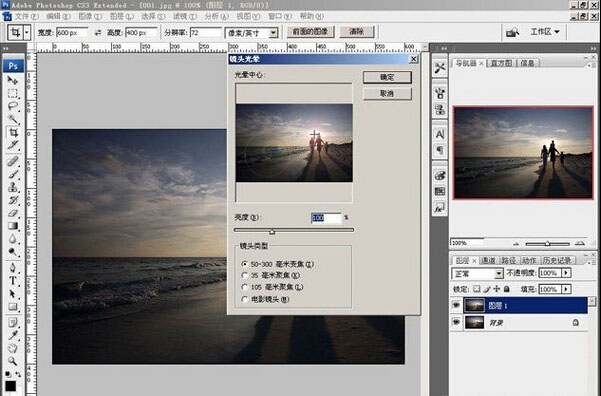Hide 图层 1 layer visibility
Viewport: 601px width, 396px height.
(456, 305)
